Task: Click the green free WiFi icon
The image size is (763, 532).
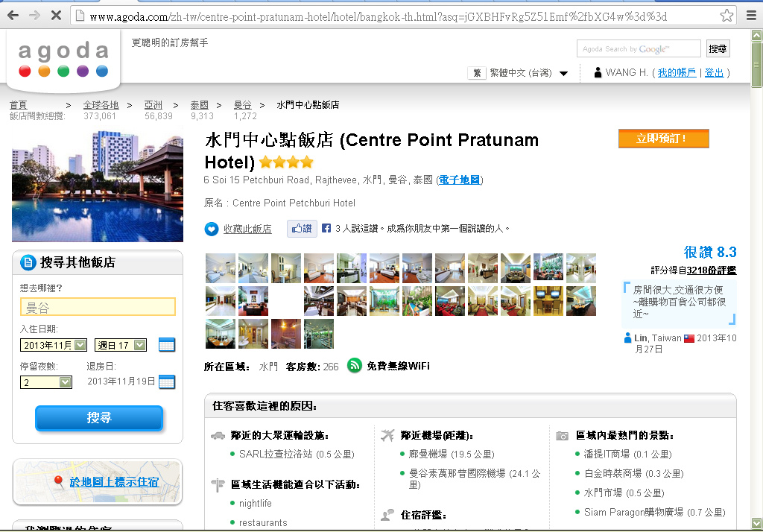Action: click(354, 365)
